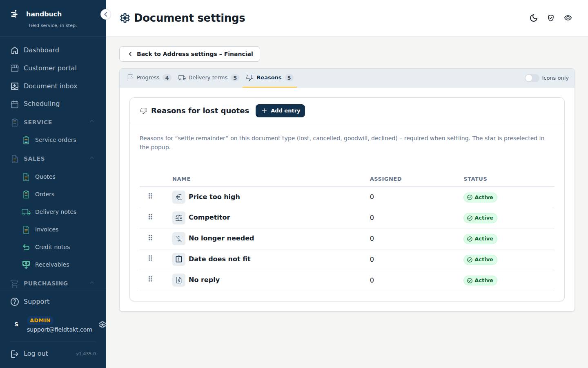Switch to the Delivery terms tab
The image size is (588, 368).
click(x=208, y=78)
